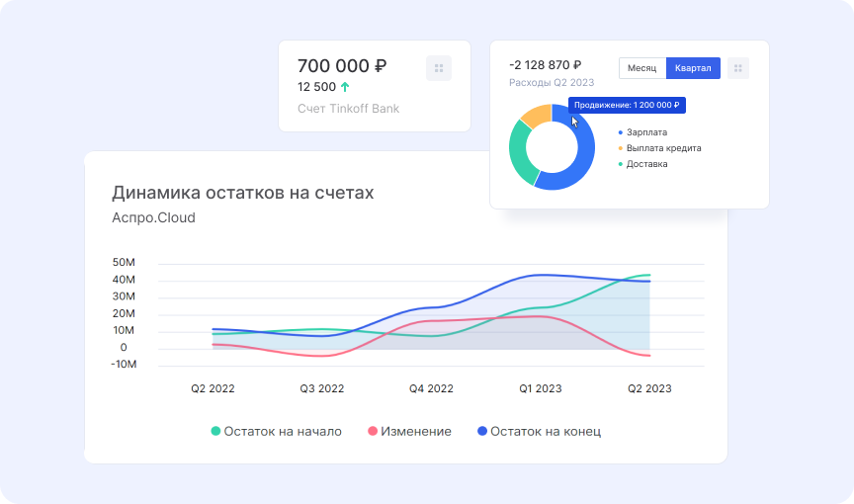854x504 pixels.
Task: Toggle the Остаток на начало legend series
Action: [x=276, y=432]
